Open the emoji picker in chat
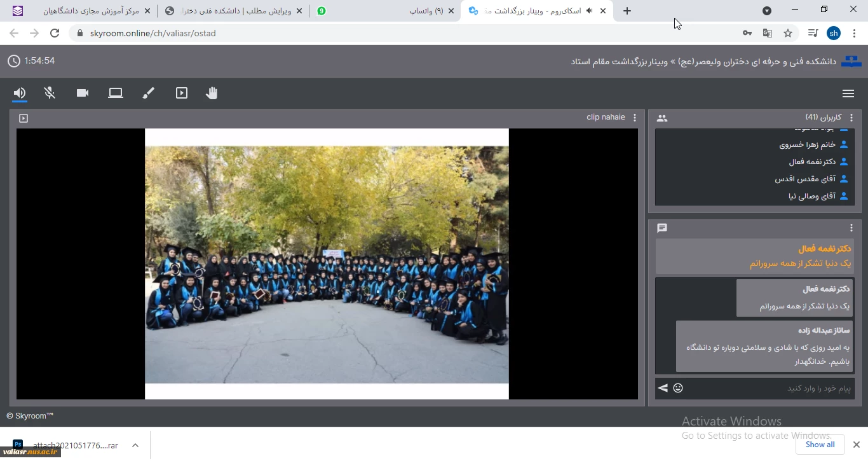The height and width of the screenshot is (463, 868). (678, 388)
